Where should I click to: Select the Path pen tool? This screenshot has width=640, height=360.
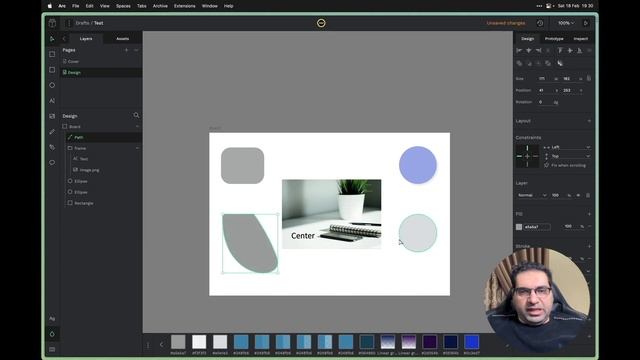click(x=52, y=147)
